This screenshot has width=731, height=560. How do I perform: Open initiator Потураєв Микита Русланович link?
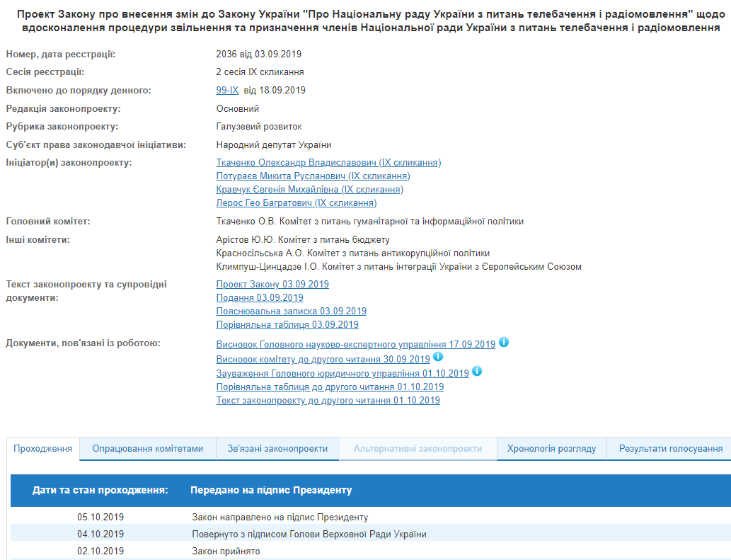pos(313,176)
